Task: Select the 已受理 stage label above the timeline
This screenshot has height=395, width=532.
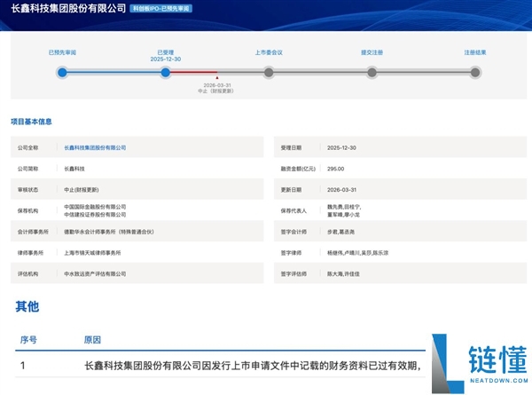Action: pyautogui.click(x=166, y=52)
